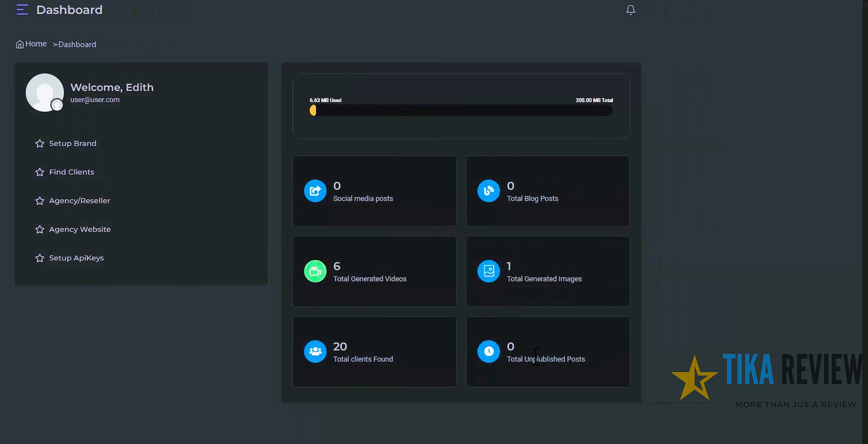Open Setup Brand from the sidebar
The image size is (868, 444).
click(x=72, y=143)
